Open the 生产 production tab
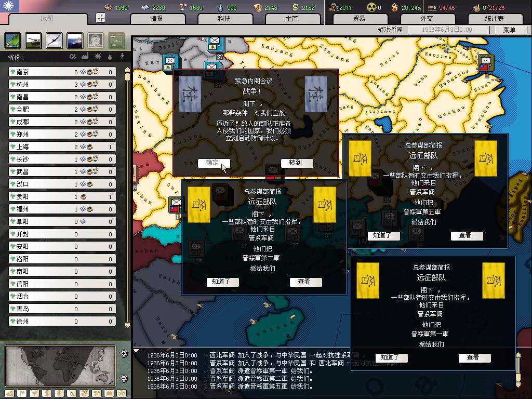The width and height of the screenshot is (532, 399). pos(292,19)
